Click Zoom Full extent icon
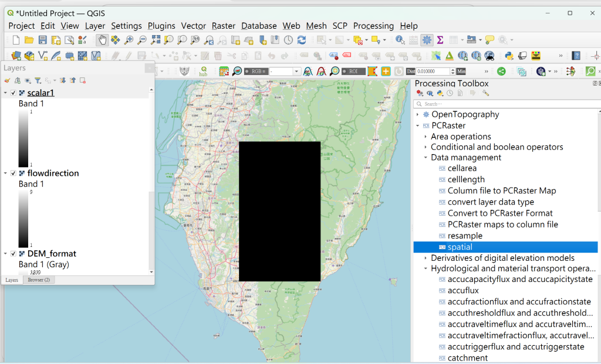 [x=155, y=40]
